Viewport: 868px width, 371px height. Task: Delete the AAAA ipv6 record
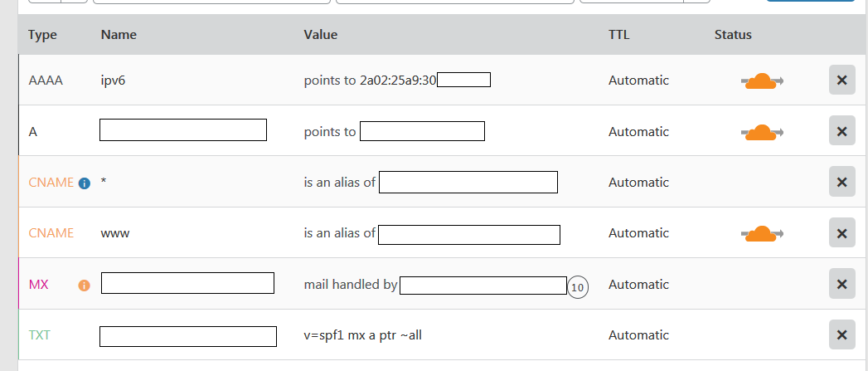tap(841, 81)
